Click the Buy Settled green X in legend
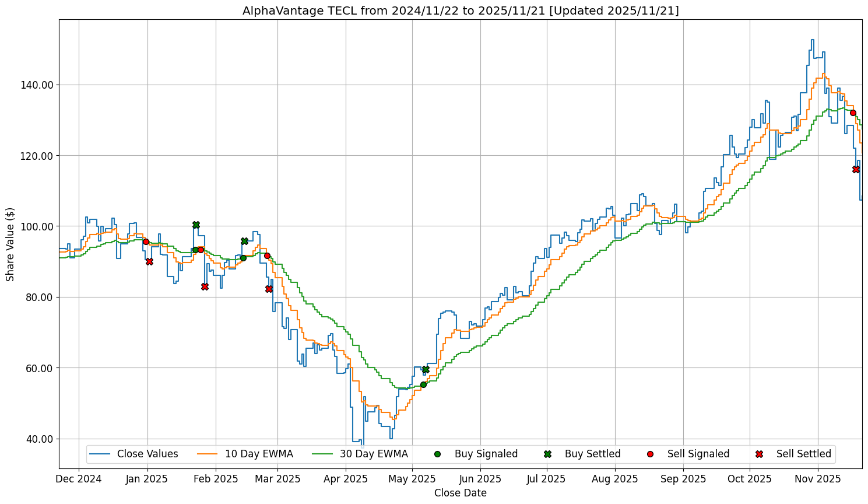This screenshot has height=504, width=868. (x=547, y=454)
